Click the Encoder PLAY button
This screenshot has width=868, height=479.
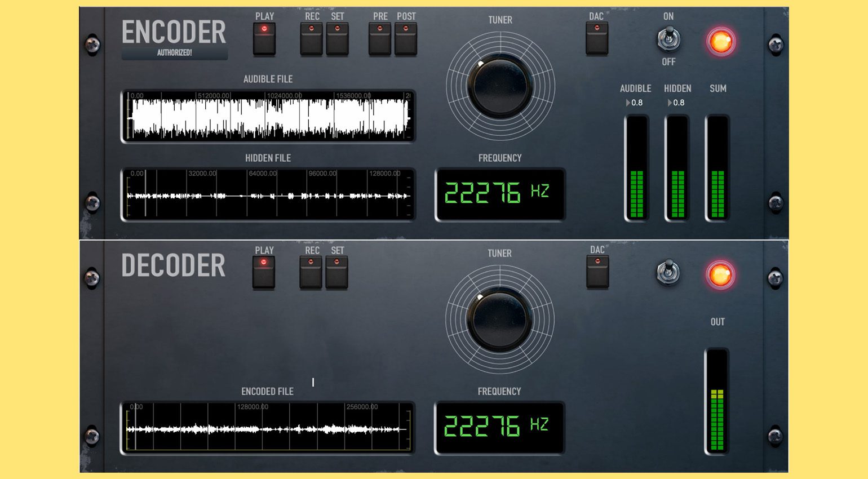tap(264, 39)
